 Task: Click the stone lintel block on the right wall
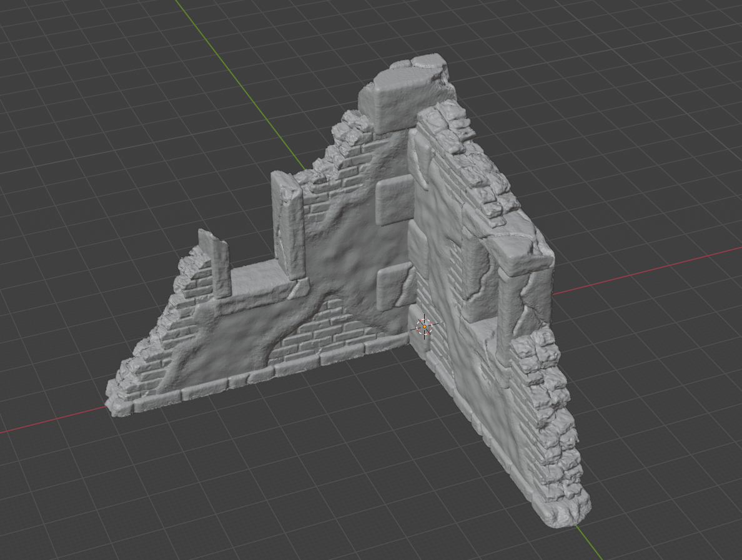520,257
